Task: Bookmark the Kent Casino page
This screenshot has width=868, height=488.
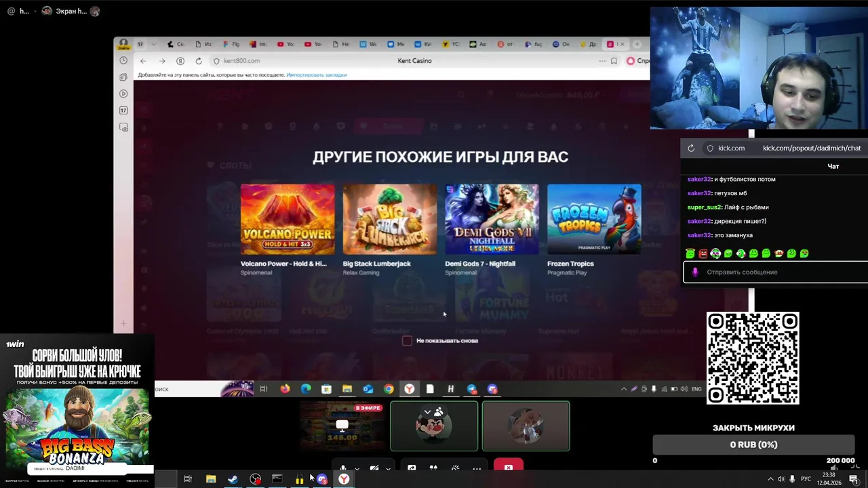Action: coord(614,61)
